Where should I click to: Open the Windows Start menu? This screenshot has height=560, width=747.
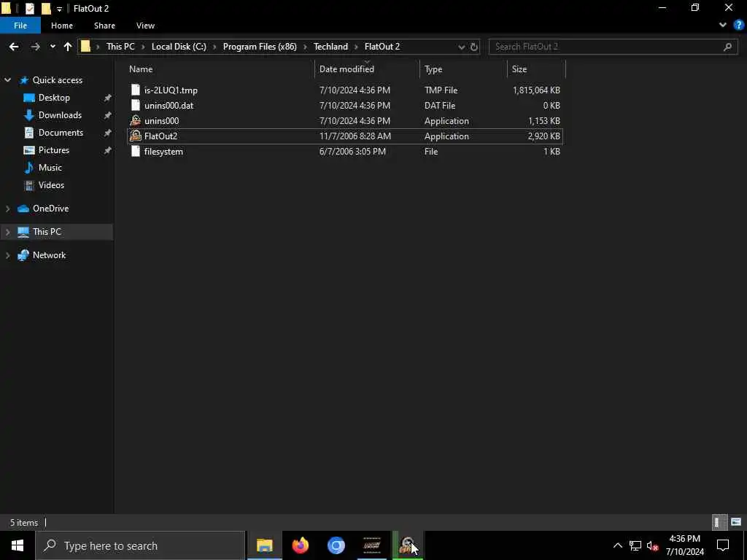coord(18,545)
